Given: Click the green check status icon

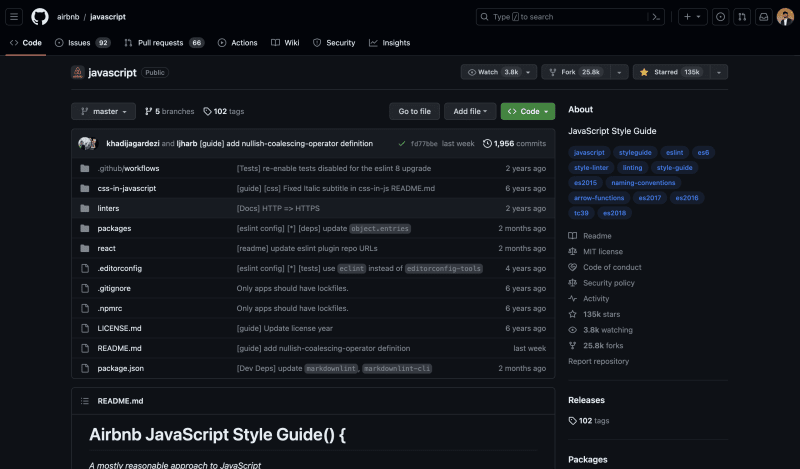Looking at the screenshot, I should tap(402, 144).
